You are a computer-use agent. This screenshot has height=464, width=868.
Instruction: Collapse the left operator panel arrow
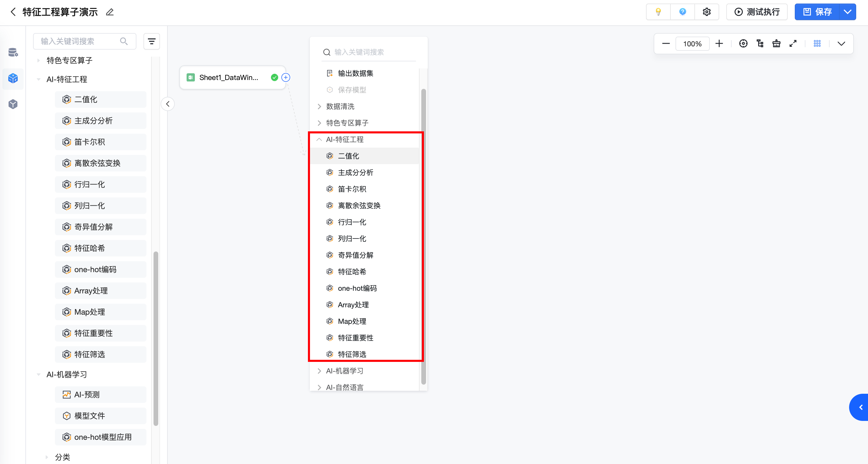[168, 104]
